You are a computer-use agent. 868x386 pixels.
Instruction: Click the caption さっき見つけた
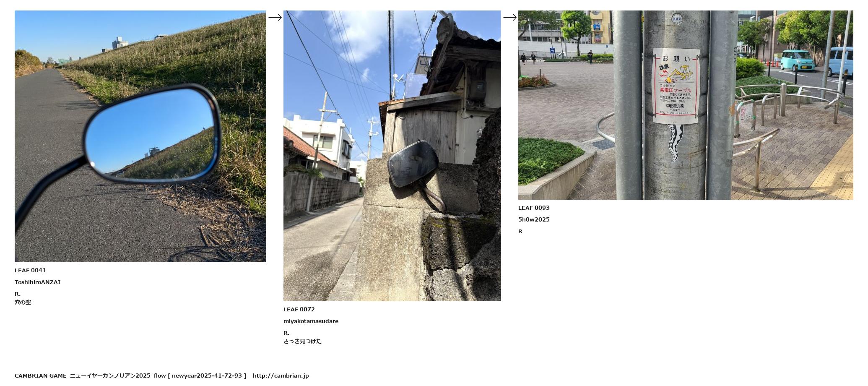(x=302, y=342)
